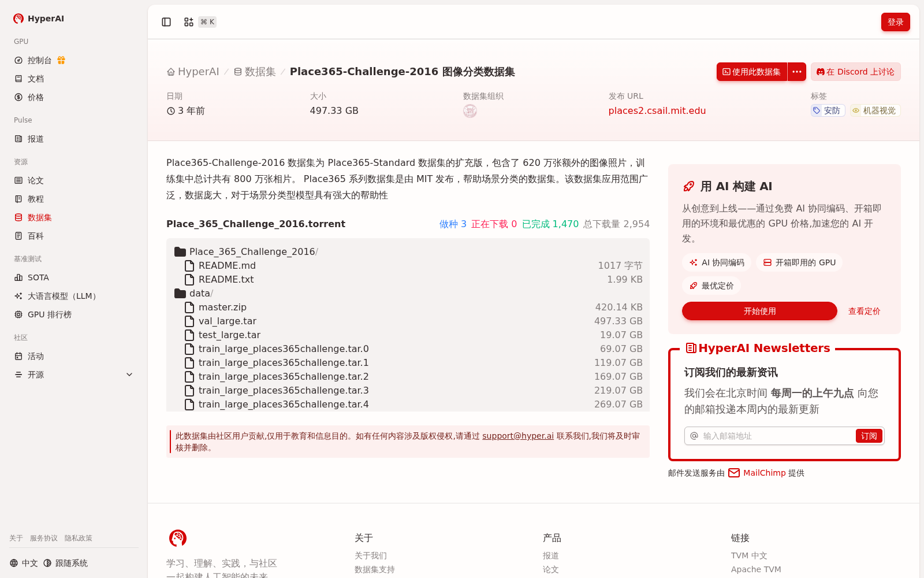Open 大语言模型（LLM）in sidebar
Viewport: 924px width, 578px height.
point(62,296)
